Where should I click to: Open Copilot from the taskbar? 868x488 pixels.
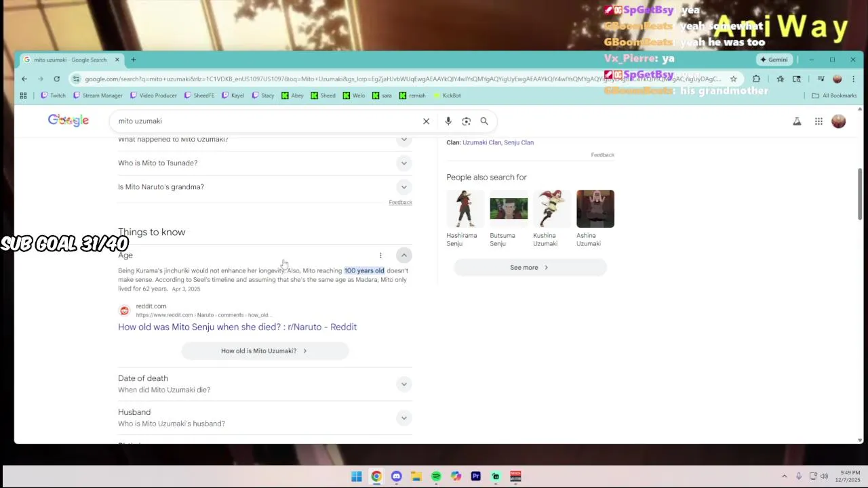click(456, 476)
